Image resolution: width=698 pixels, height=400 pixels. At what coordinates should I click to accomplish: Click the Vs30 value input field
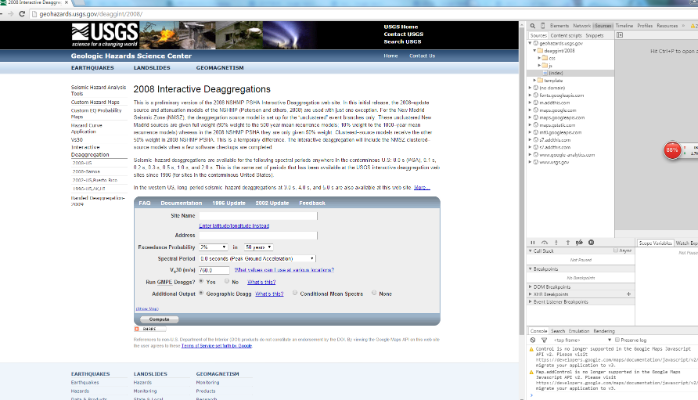click(x=214, y=270)
